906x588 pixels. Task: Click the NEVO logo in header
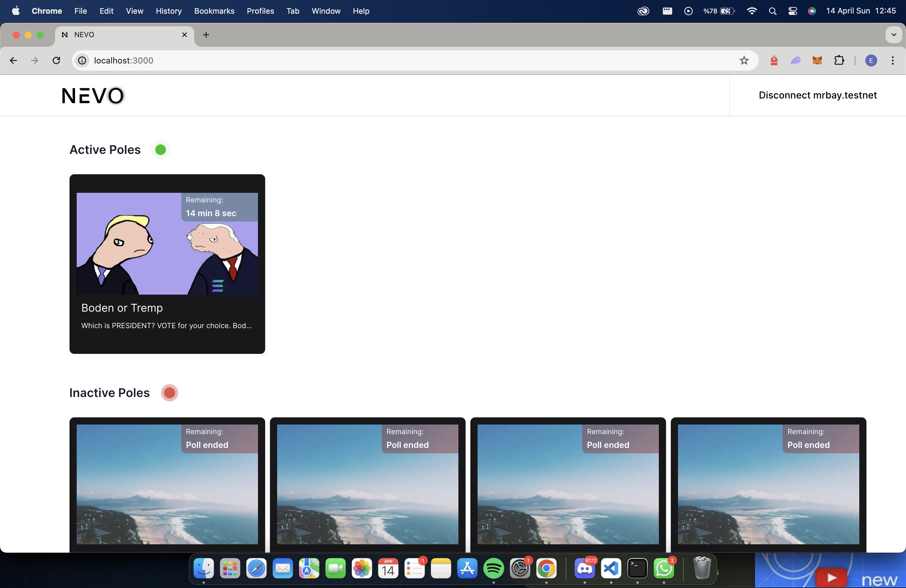coord(93,96)
